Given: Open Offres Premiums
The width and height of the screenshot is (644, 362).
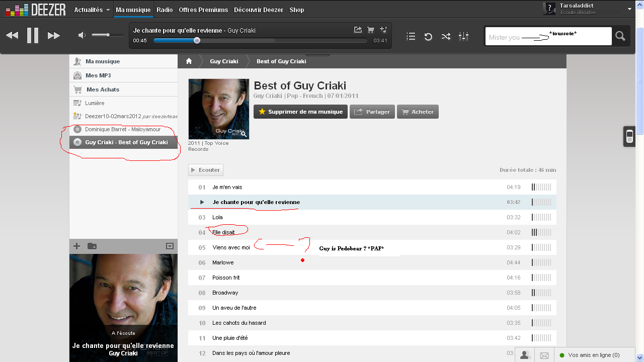Looking at the screenshot, I should [203, 10].
